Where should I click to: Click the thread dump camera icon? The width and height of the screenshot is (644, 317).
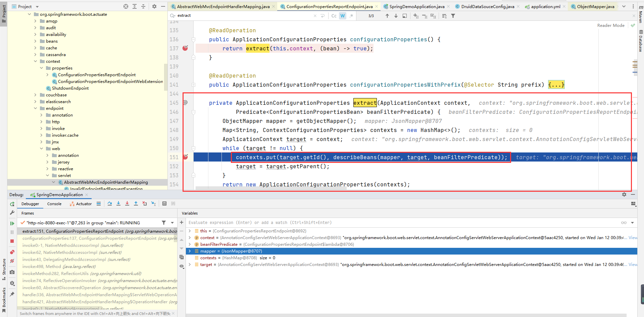[x=12, y=272]
